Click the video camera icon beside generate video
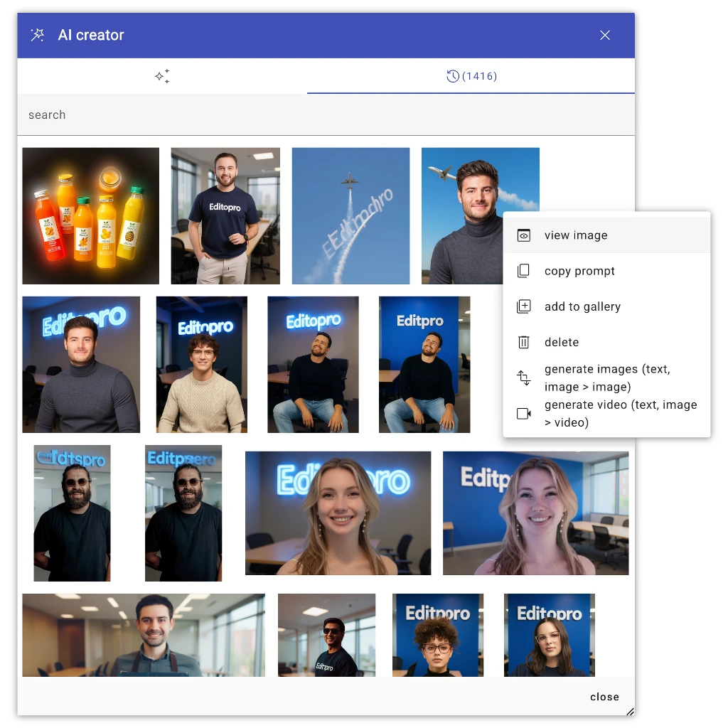The image size is (728, 728). [524, 414]
